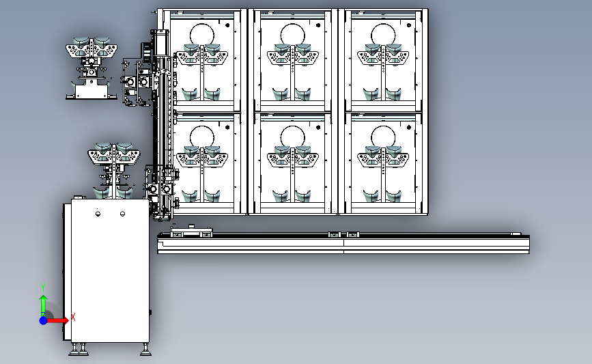Select the long horizontal linear rail beneath the cells
The width and height of the screenshot is (592, 364).
point(343,244)
